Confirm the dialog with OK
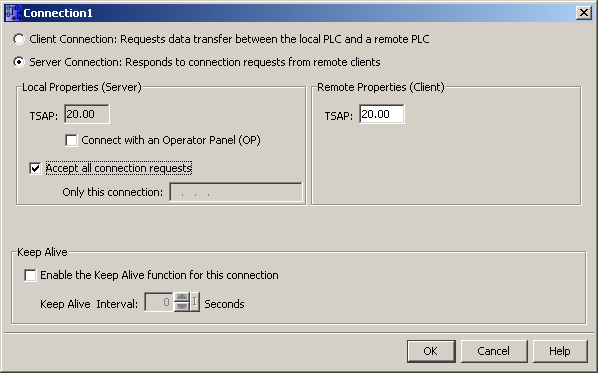The image size is (598, 373). click(431, 351)
